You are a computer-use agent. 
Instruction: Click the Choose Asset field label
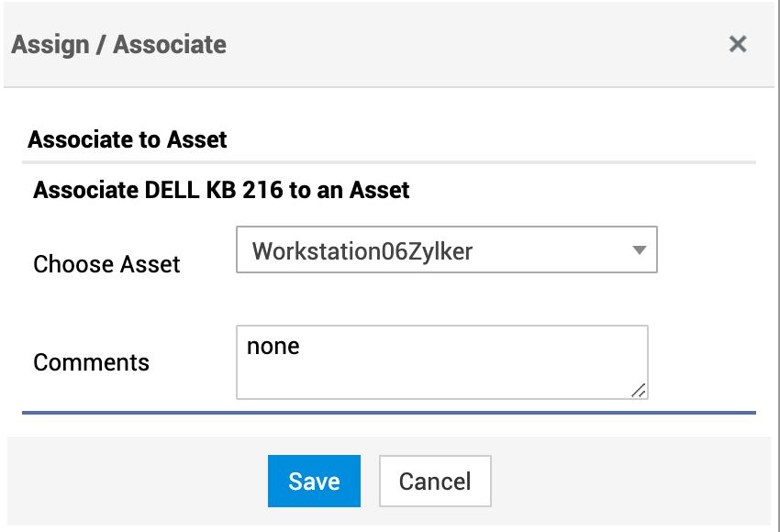click(x=106, y=264)
